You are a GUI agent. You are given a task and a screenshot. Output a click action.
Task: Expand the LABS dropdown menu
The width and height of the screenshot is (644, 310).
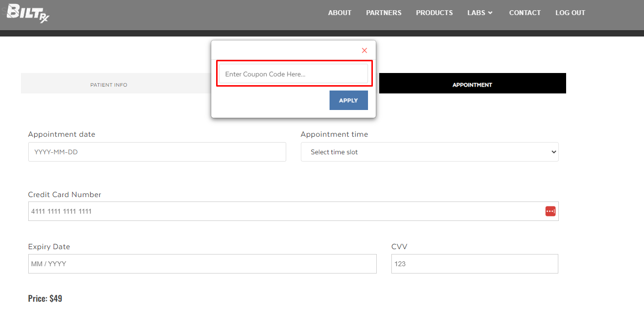(480, 13)
